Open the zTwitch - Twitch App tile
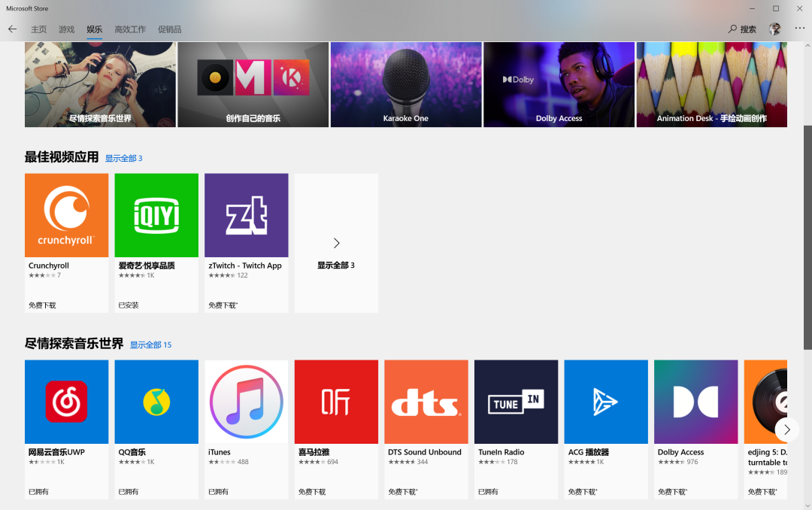 pos(246,215)
